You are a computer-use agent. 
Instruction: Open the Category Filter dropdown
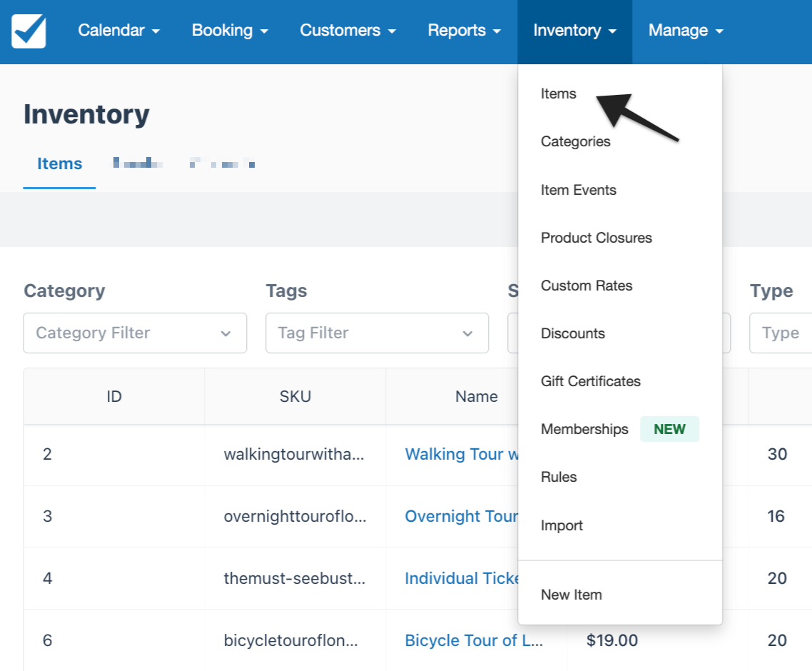click(135, 333)
